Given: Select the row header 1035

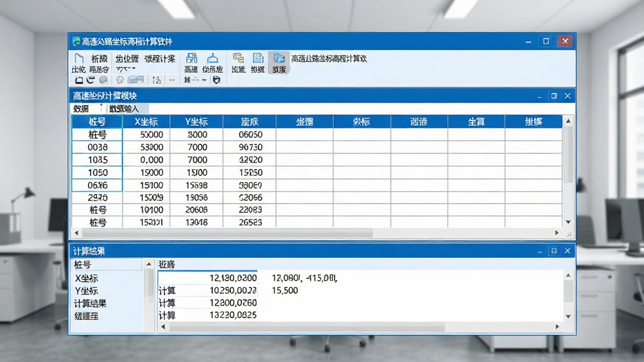Looking at the screenshot, I should 97,160.
